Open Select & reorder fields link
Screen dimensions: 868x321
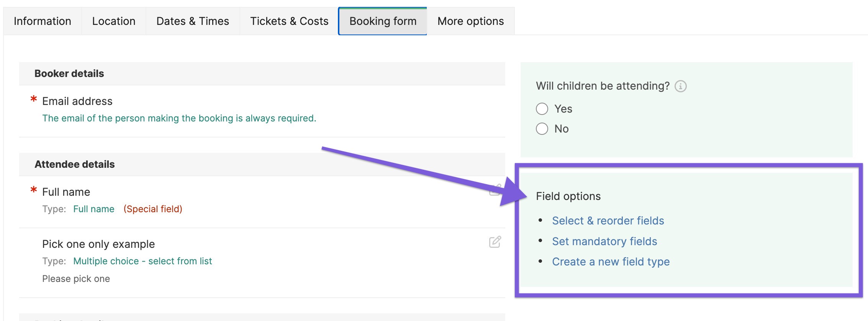click(x=608, y=221)
